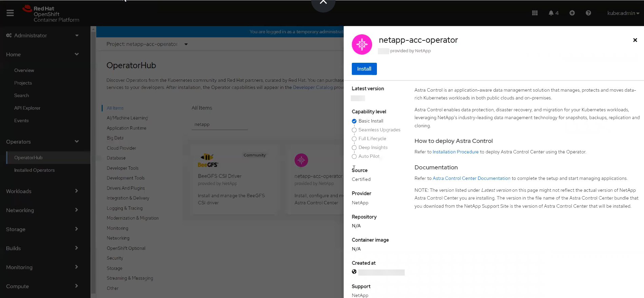Image resolution: width=644 pixels, height=298 pixels.
Task: Open the kube:admin user dropdown
Action: [x=623, y=13]
